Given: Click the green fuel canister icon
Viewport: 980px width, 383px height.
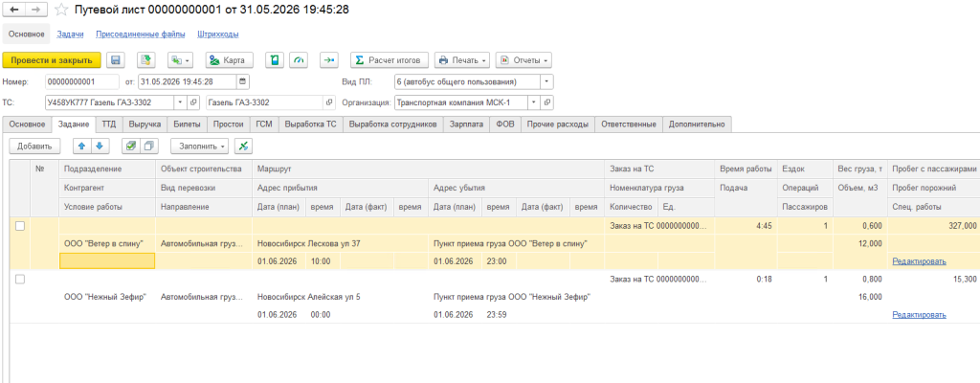Looking at the screenshot, I should pos(275,60).
